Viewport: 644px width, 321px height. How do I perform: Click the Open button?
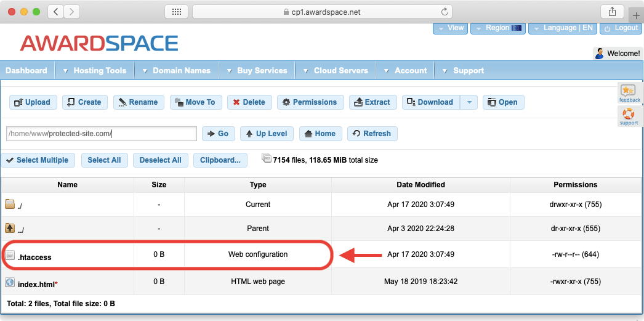pos(504,102)
